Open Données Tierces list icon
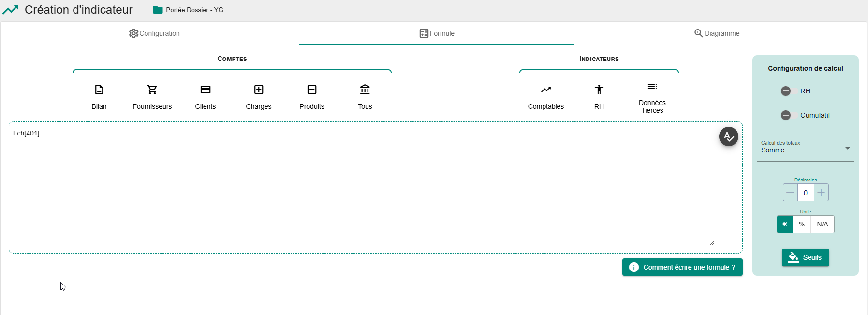This screenshot has width=868, height=315. (652, 87)
